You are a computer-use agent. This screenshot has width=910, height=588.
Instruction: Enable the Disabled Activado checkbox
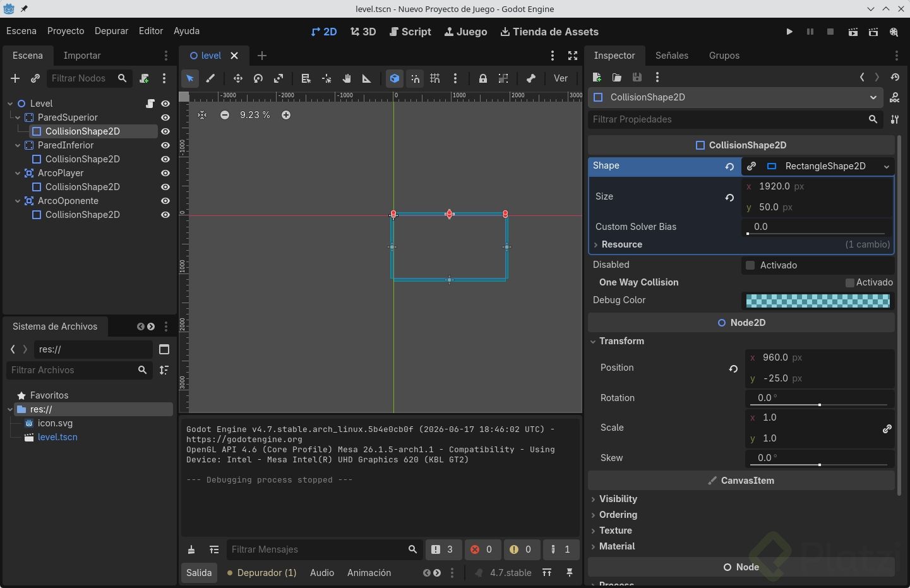click(750, 265)
